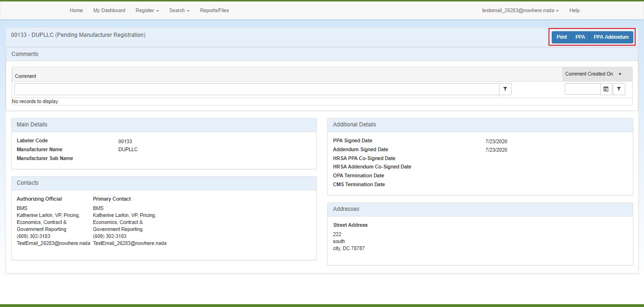The image size is (644, 307).
Task: Open the Help page
Action: (575, 10)
